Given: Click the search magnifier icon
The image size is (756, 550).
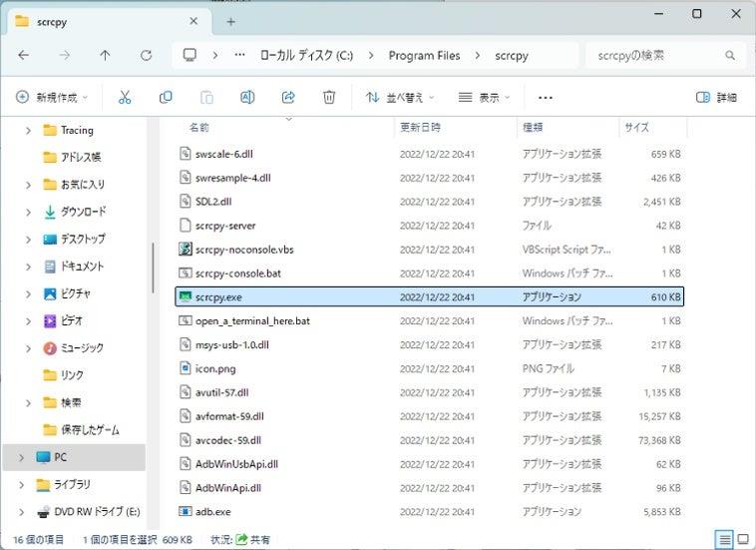Looking at the screenshot, I should (x=730, y=56).
